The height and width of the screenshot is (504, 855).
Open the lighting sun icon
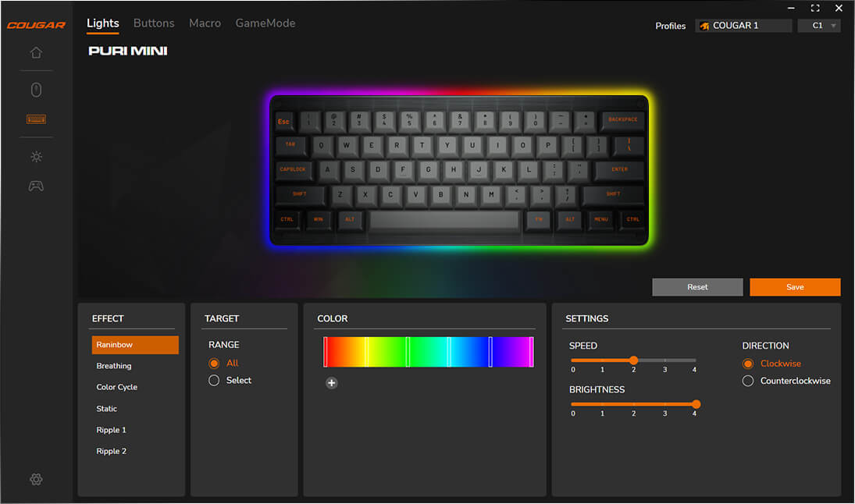tap(36, 157)
